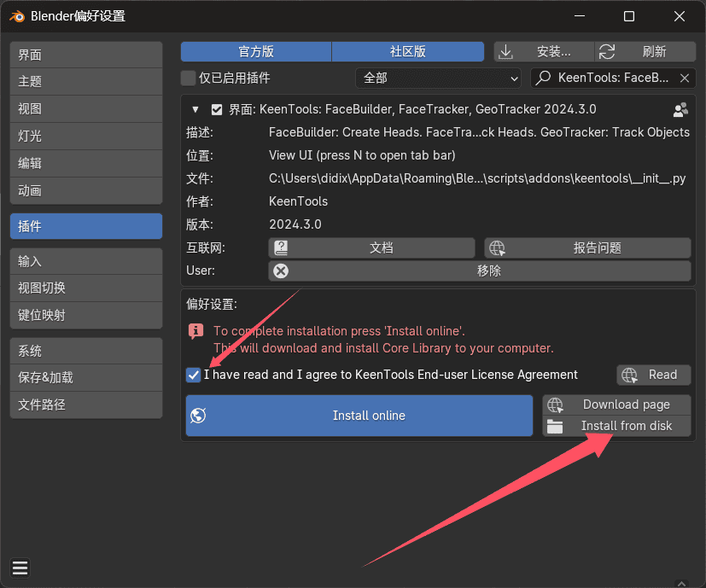Click the install download arrow icon
This screenshot has width=706, height=588.
(505, 52)
